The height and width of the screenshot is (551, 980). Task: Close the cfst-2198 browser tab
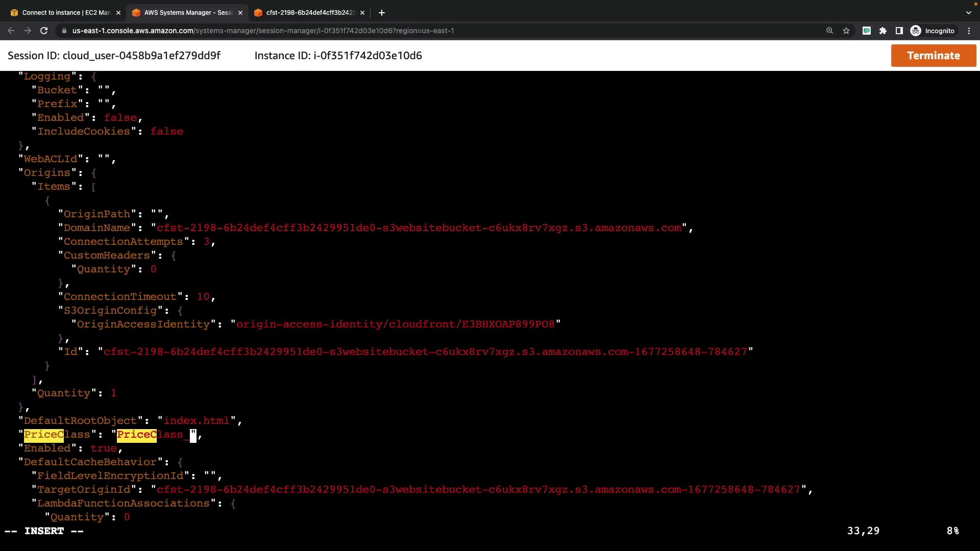pos(362,12)
